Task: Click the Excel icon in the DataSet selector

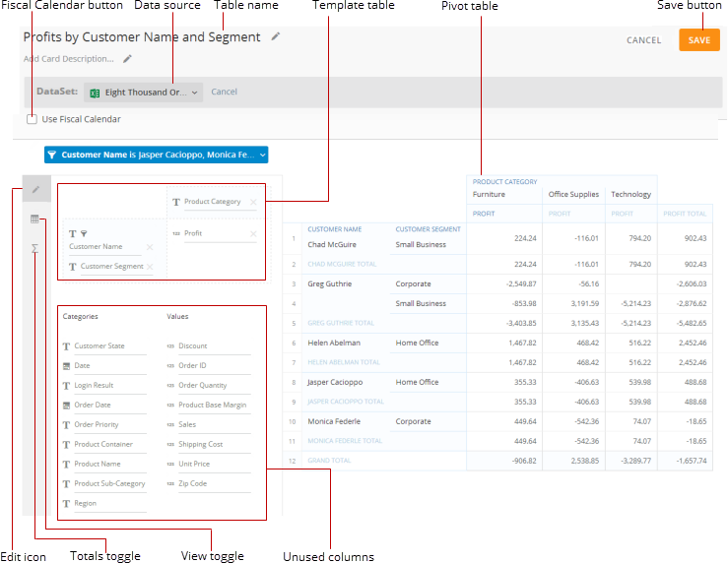Action: pos(95,93)
